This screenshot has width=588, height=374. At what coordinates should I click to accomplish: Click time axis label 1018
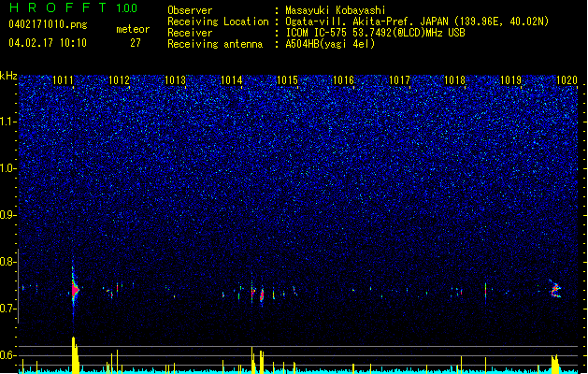[454, 80]
